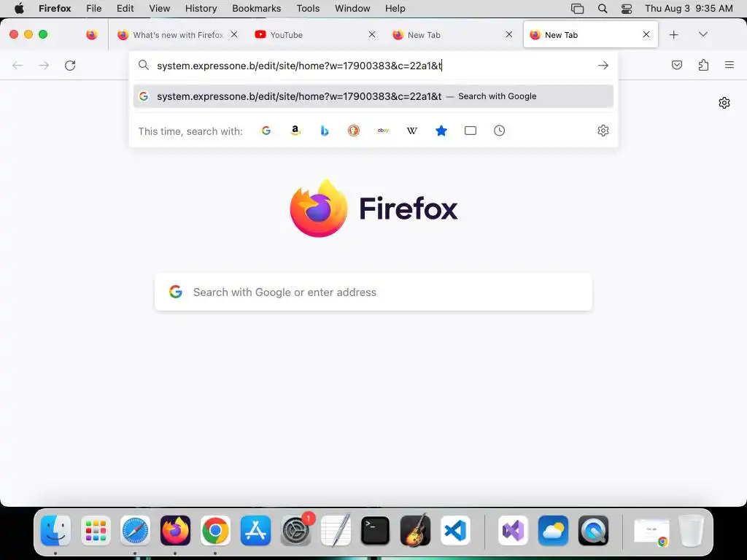
Task: Open the Firefox icon in the Dock
Action: [175, 531]
